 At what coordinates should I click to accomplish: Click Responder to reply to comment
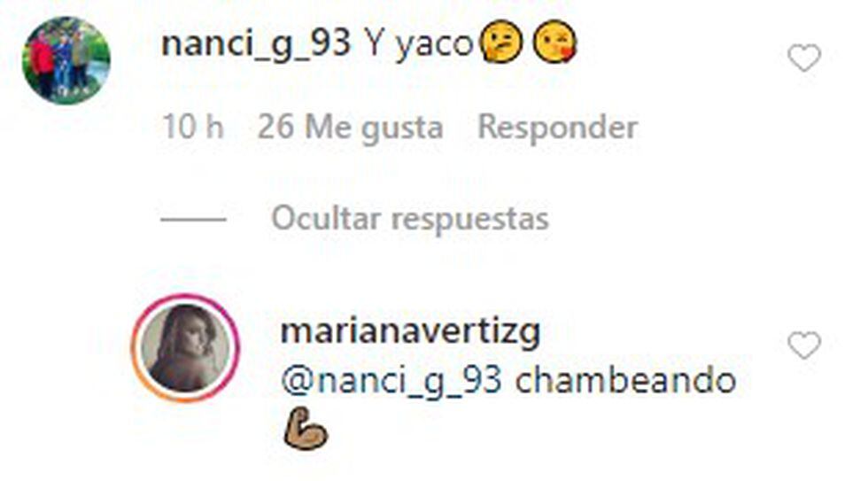click(x=557, y=128)
